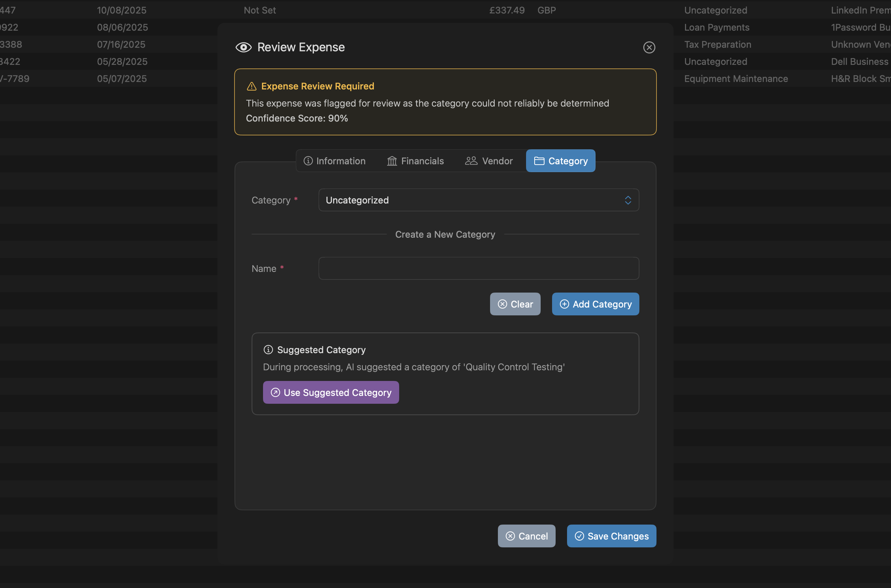
Task: Click the people icon on Vendor tab
Action: coord(470,160)
